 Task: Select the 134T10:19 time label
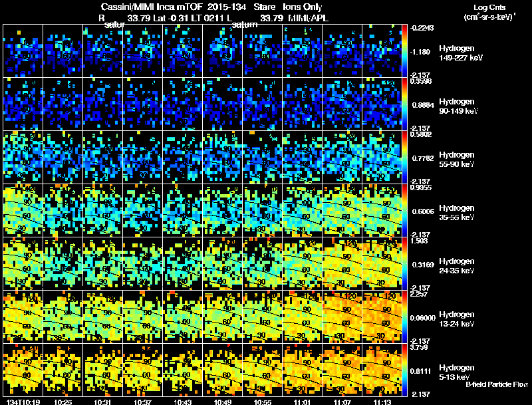[x=23, y=402]
